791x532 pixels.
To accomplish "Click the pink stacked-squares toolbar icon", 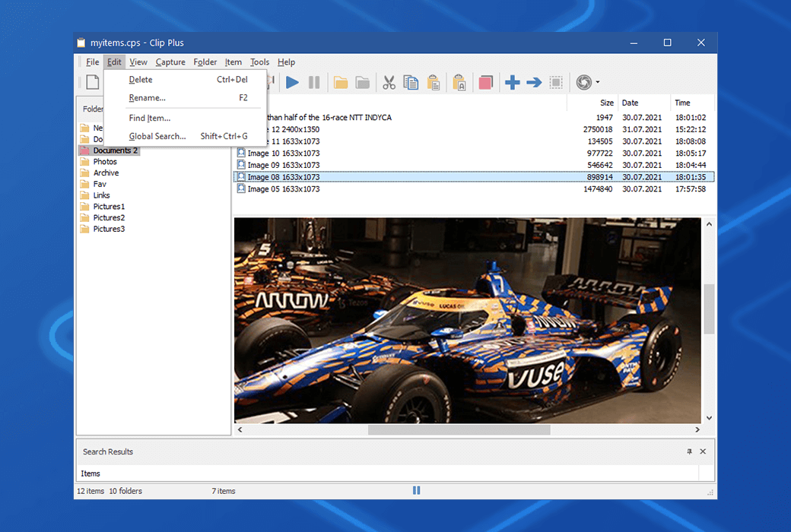I will pos(485,82).
